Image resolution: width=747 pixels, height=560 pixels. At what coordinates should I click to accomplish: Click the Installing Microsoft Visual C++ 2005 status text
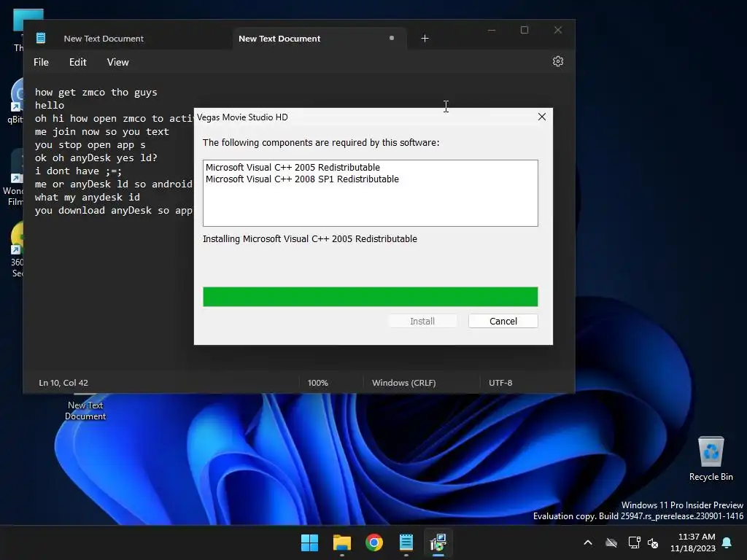pyautogui.click(x=309, y=238)
